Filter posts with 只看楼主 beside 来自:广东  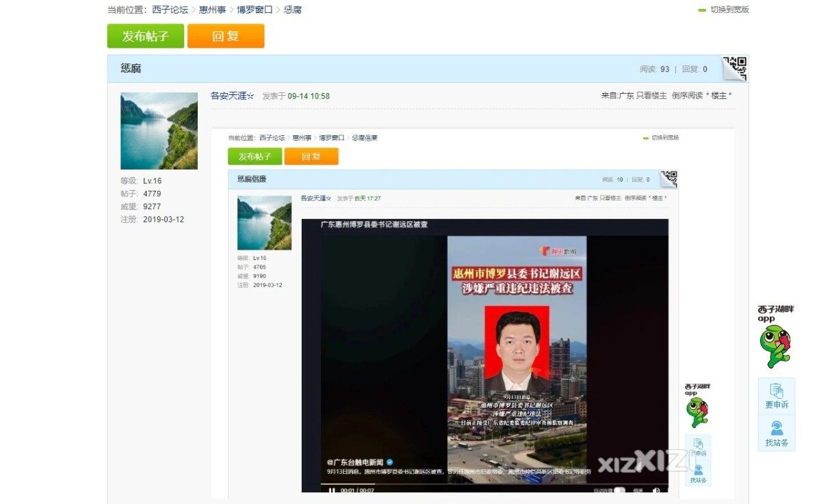pyautogui.click(x=651, y=96)
